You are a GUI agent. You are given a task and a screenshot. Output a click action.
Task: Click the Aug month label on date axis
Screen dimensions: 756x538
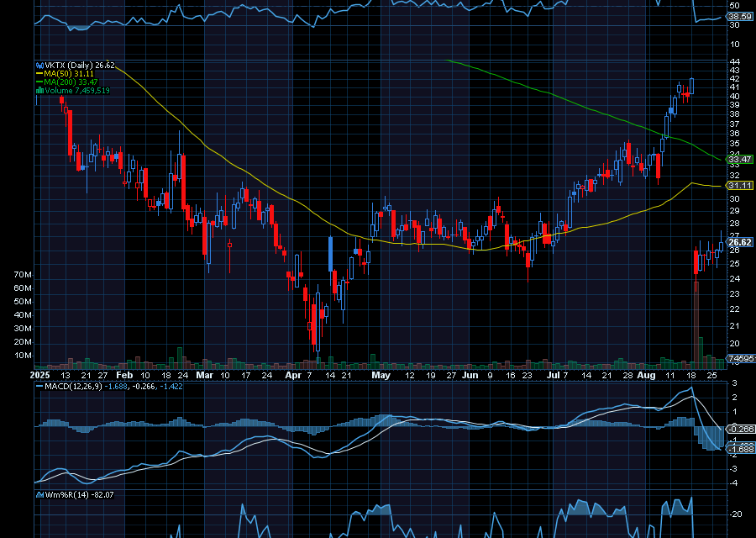646,376
